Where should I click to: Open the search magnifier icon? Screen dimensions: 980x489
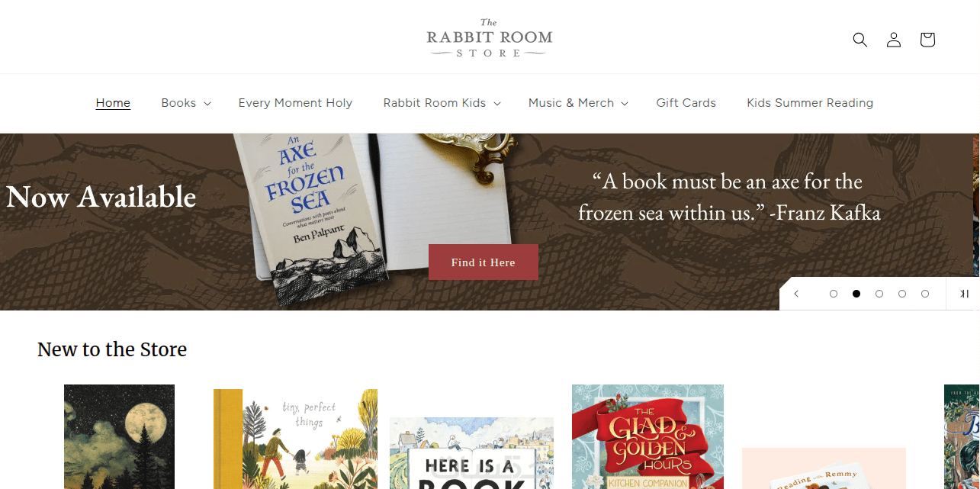(860, 40)
